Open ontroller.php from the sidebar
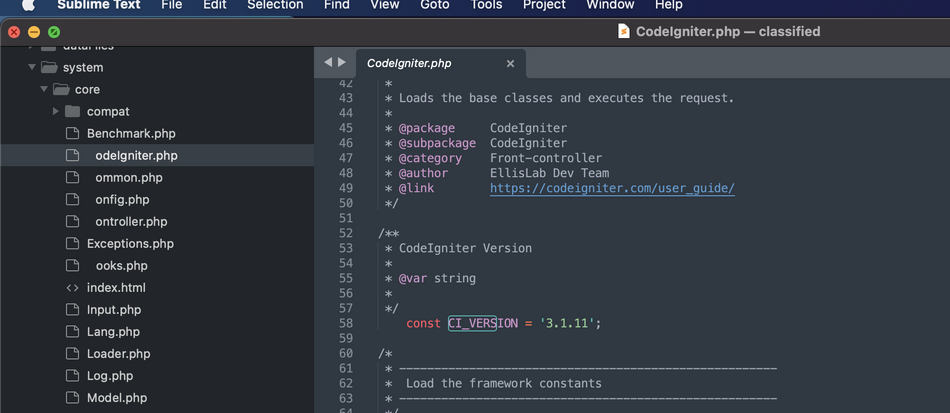The image size is (950, 413). 131,222
